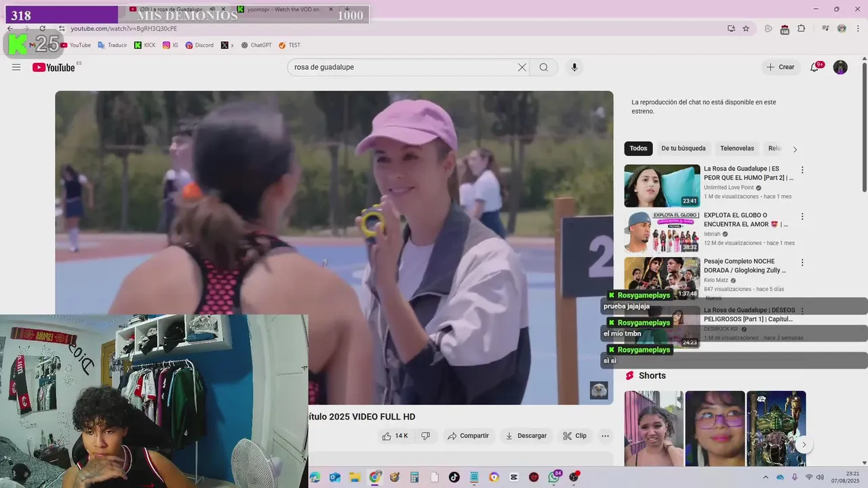Image resolution: width=868 pixels, height=488 pixels.
Task: Start voice search with the microphone
Action: 574,67
